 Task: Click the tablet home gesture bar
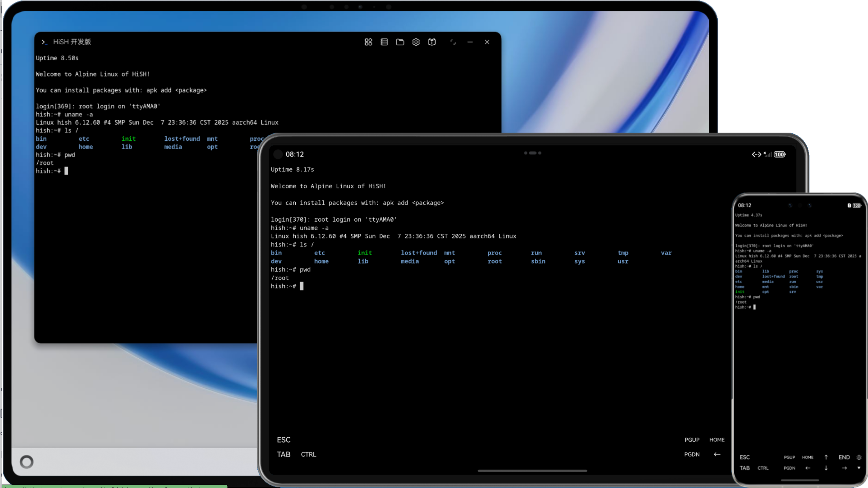click(x=532, y=470)
